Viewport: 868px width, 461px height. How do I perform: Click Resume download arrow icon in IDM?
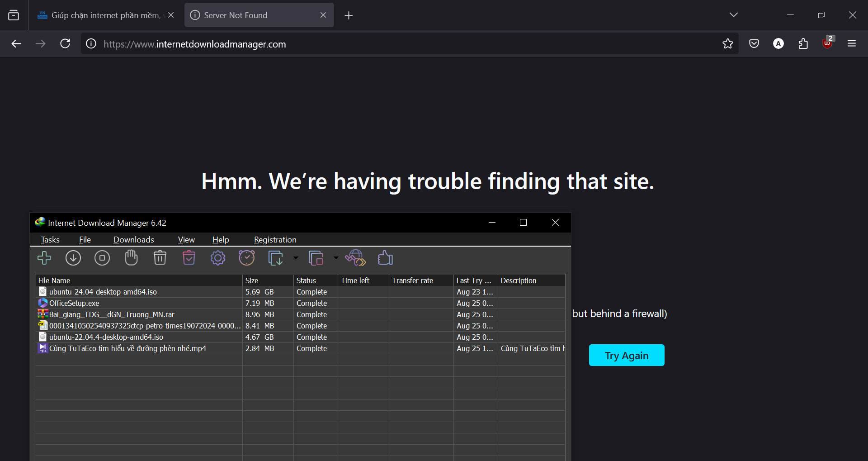tap(73, 258)
